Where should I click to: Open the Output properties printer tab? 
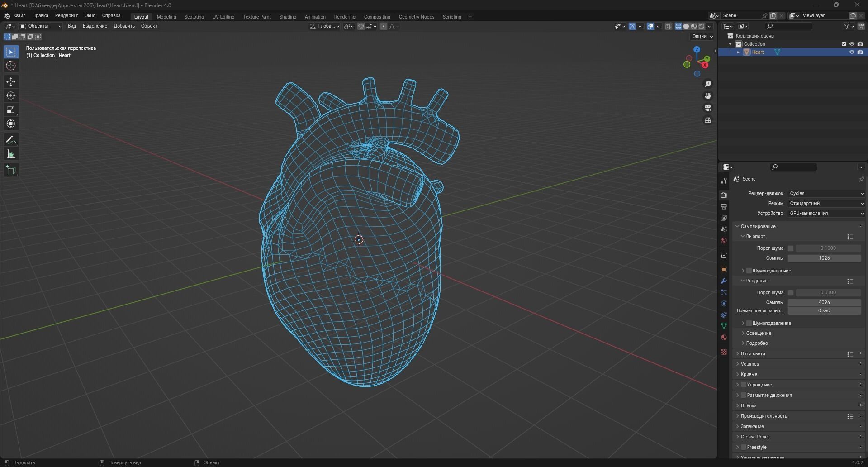coord(724,206)
